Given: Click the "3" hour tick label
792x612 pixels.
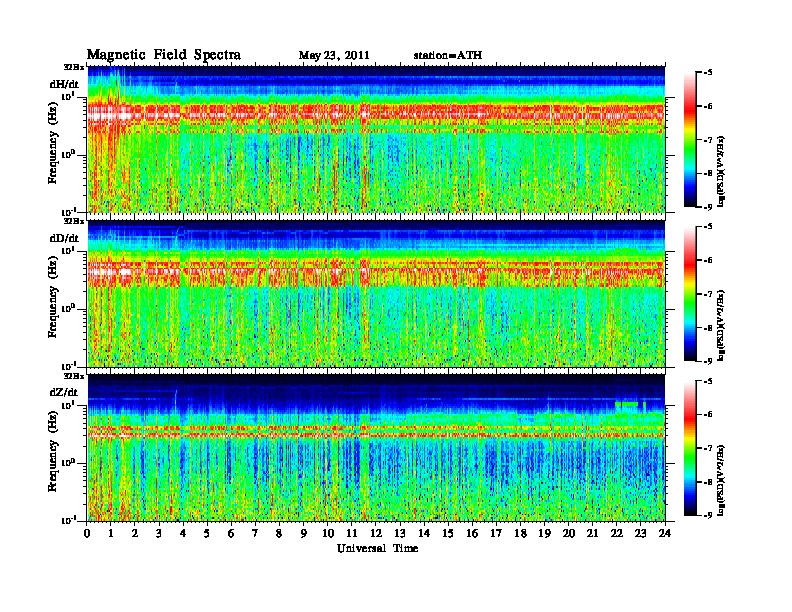Looking at the screenshot, I should tap(159, 534).
